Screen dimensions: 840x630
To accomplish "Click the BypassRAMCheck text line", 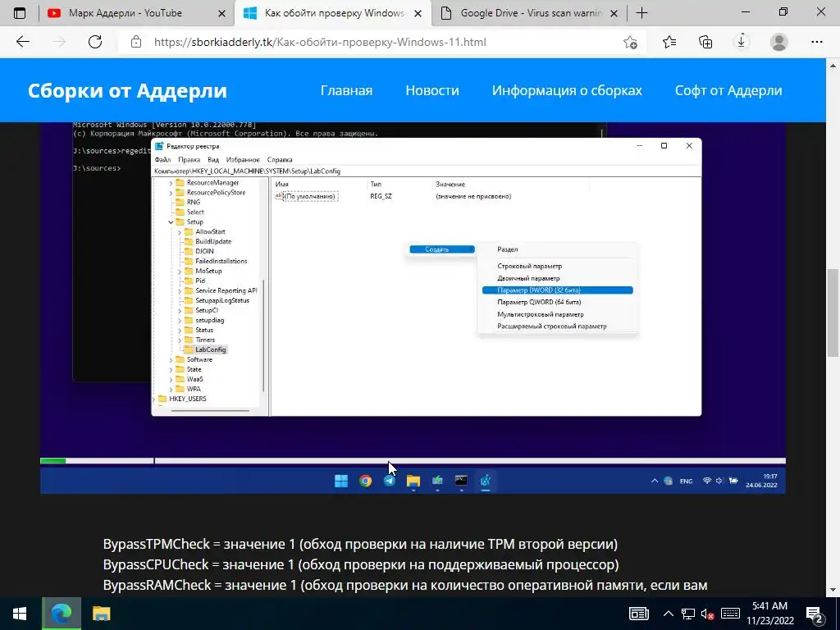I will (405, 584).
